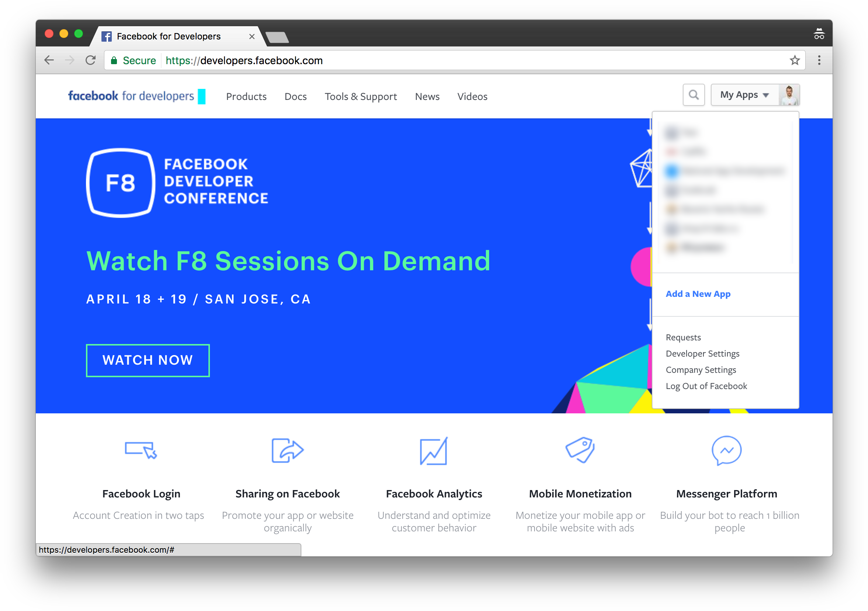Open the Docs menu
Viewport: 868px width, 611px height.
coord(295,96)
